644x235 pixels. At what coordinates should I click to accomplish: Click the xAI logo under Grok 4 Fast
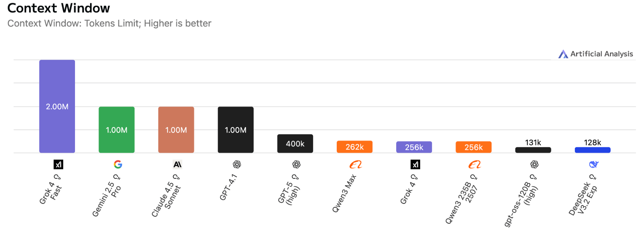pyautogui.click(x=58, y=164)
